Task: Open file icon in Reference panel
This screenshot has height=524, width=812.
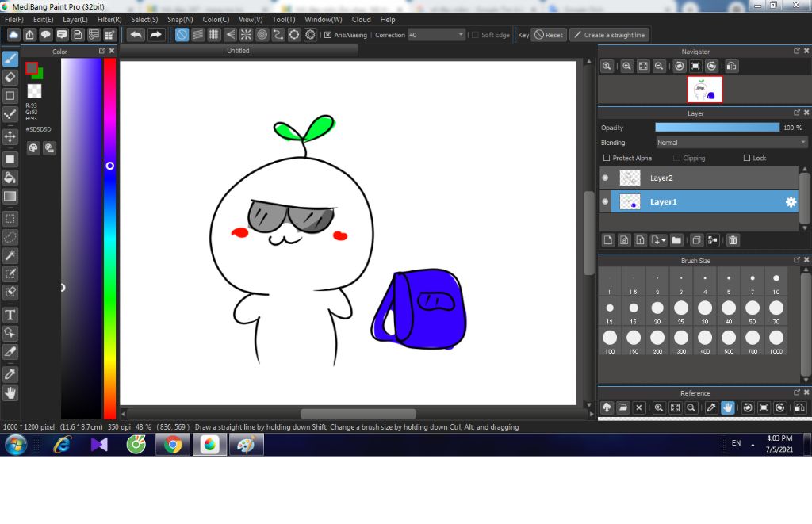Action: pos(622,407)
